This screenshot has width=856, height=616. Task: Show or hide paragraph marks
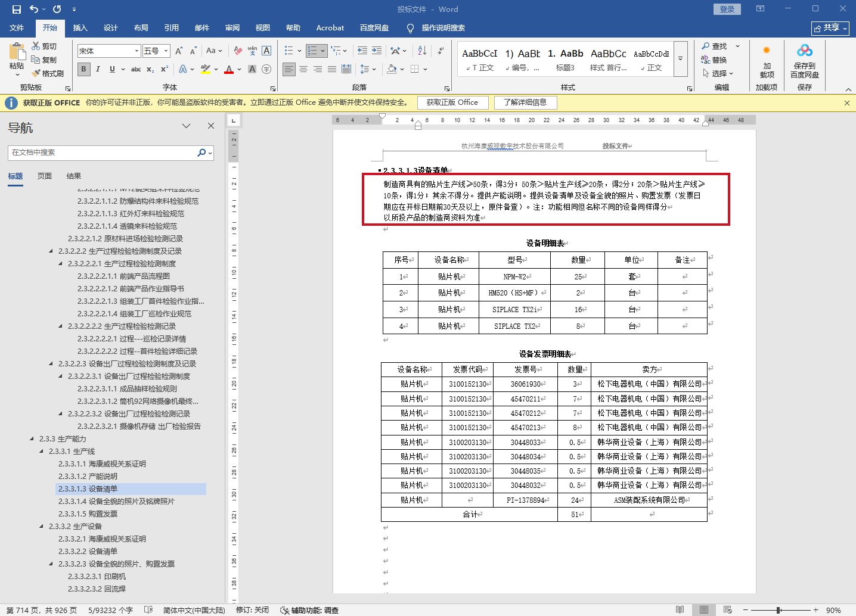[x=441, y=51]
